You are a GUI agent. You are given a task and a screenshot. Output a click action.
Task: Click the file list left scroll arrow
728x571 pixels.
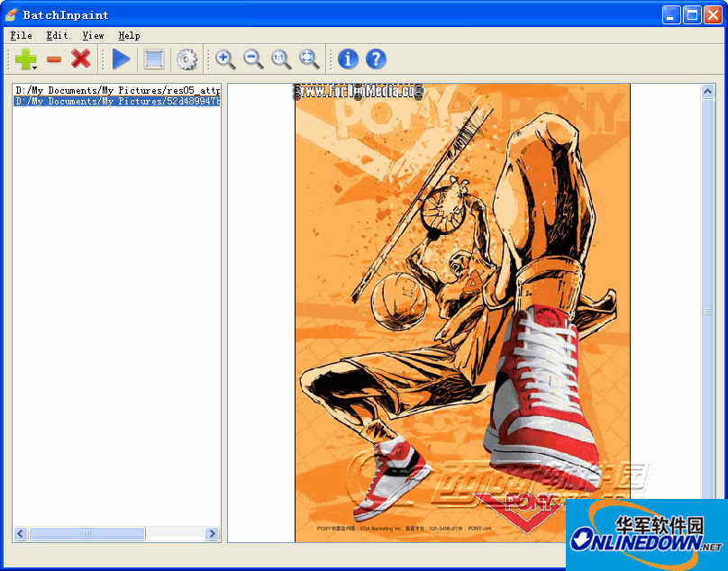click(20, 533)
